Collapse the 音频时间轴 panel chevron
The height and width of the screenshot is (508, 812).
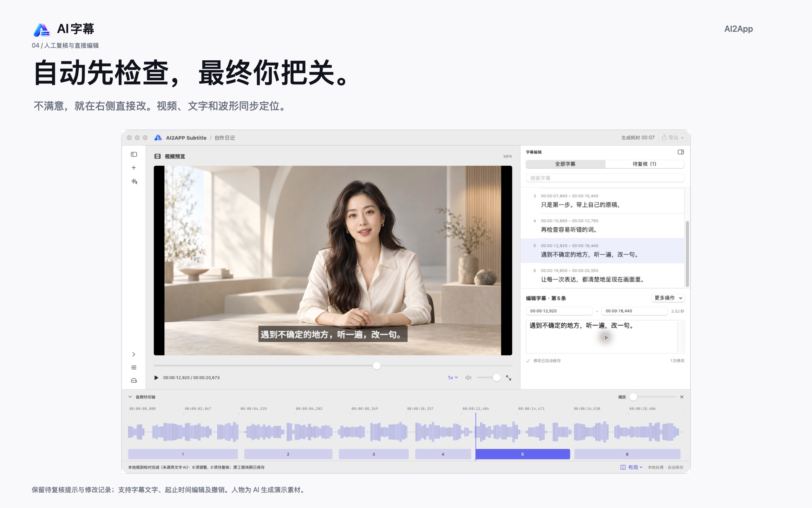point(130,397)
